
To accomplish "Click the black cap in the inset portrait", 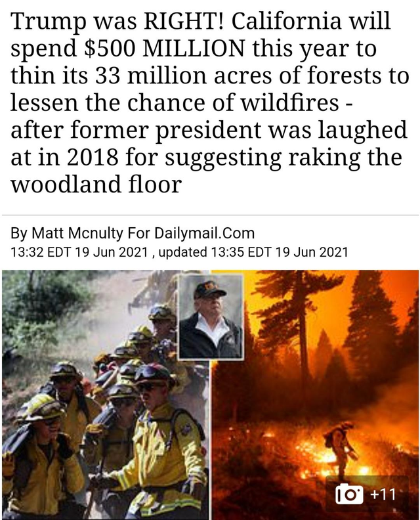I will pyautogui.click(x=209, y=290).
